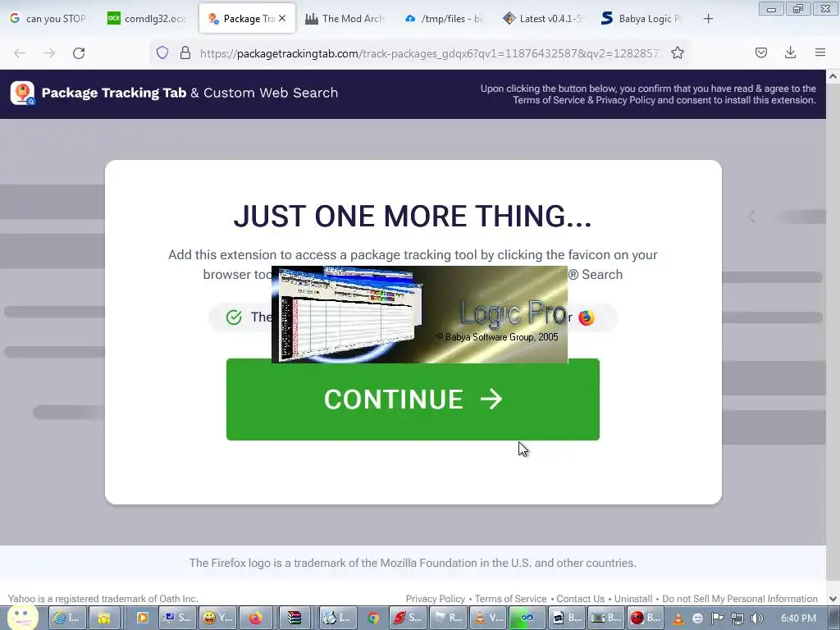Click the 6:40 PM taskbar clock
The height and width of the screenshot is (630, 840).
coord(798,619)
